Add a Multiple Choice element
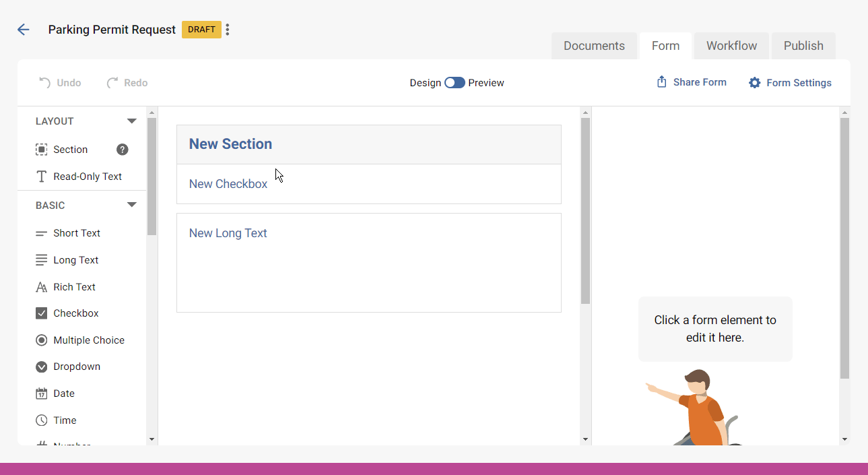868x475 pixels. (x=88, y=340)
